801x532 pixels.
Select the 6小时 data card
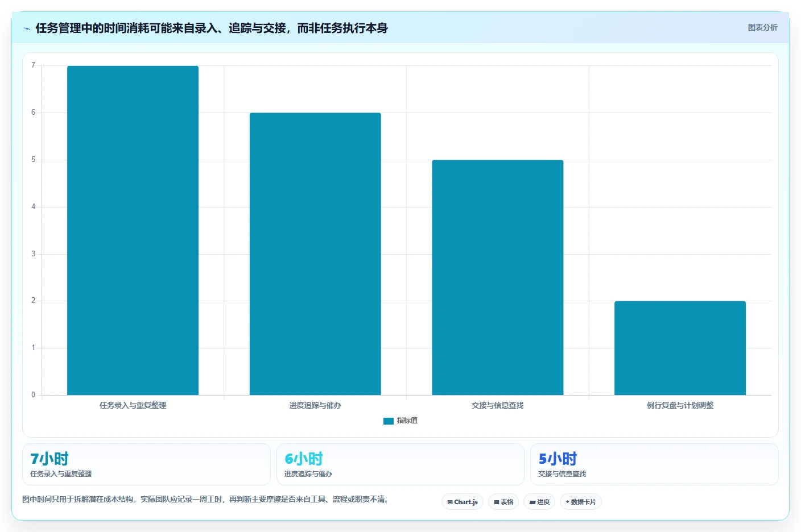(400, 464)
